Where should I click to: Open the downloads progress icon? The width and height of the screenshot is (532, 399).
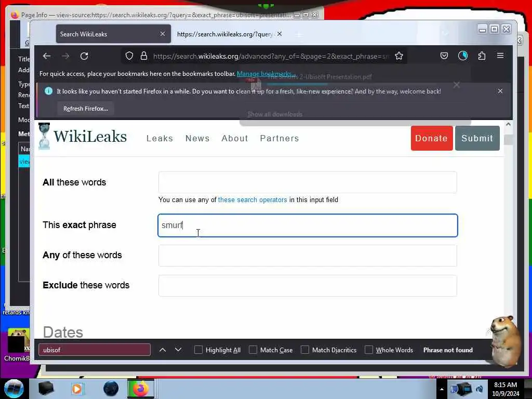463,56
